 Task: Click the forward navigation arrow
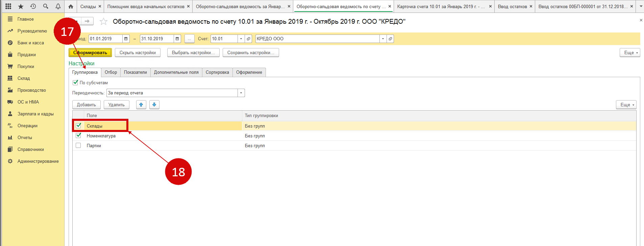click(87, 21)
